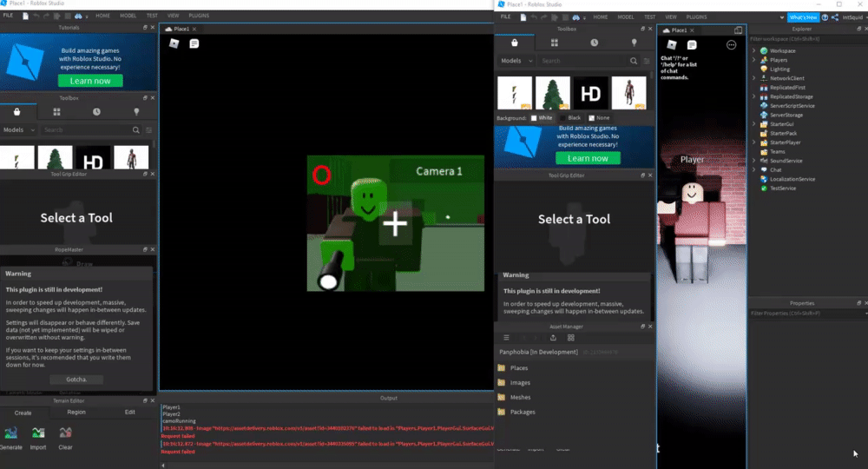Viewport: 868px width, 469px height.
Task: Switch to Edit tab in Terrain Editor
Action: [129, 412]
